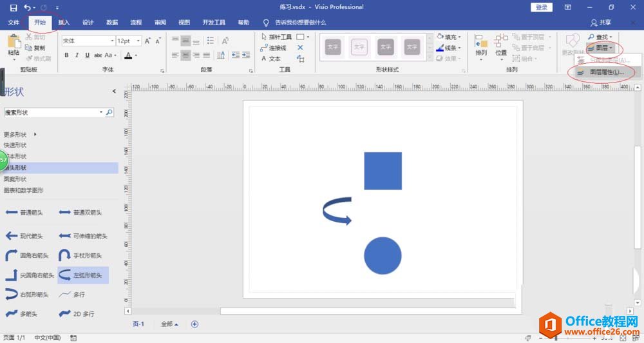Toggle bold formatting
644x343 pixels.
click(66, 55)
